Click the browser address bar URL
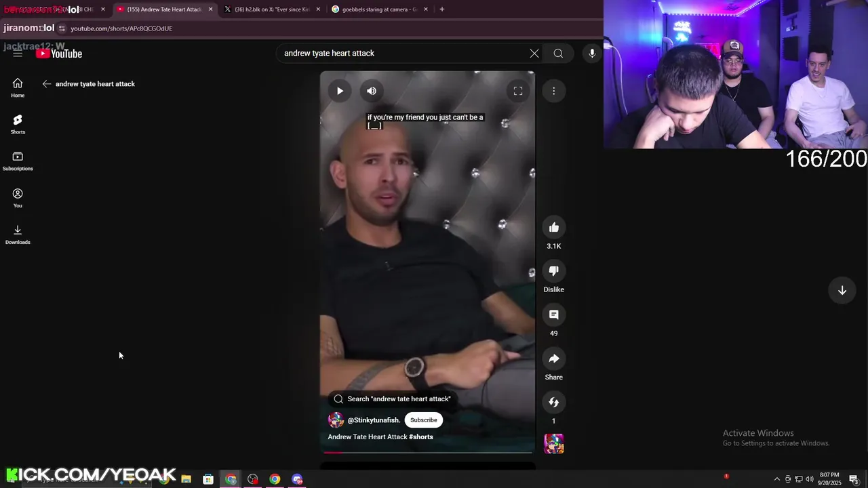Viewport: 868px width, 488px height. tap(121, 28)
